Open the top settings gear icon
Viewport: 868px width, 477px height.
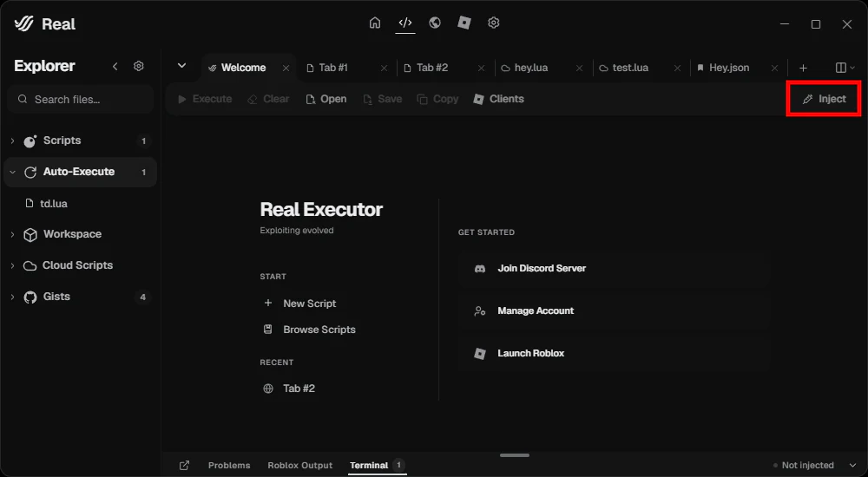tap(494, 23)
